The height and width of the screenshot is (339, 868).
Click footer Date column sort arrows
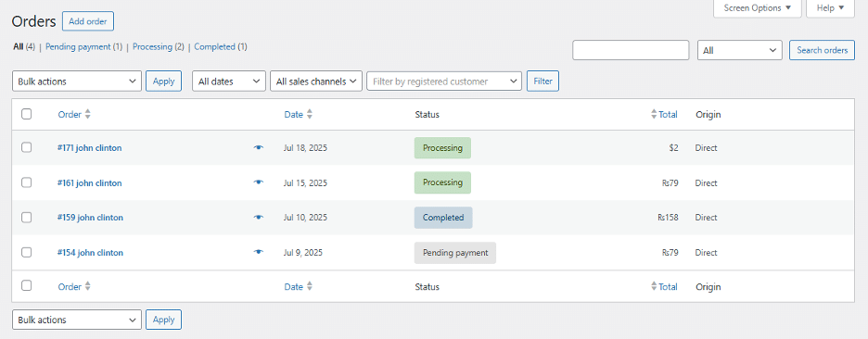(x=310, y=286)
